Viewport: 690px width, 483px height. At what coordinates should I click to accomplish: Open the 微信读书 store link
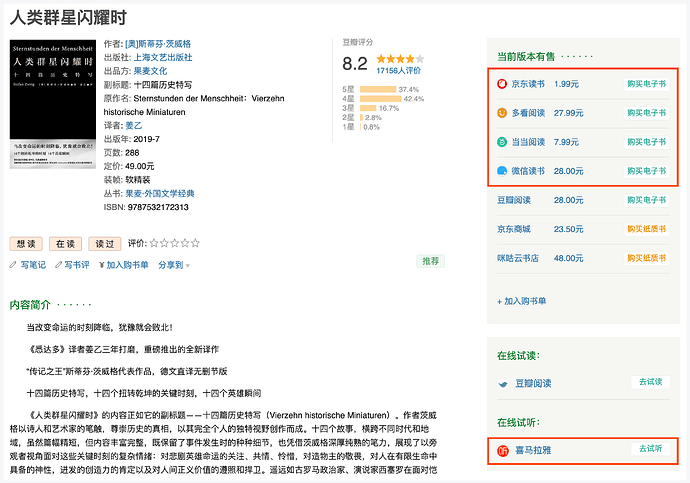click(x=528, y=171)
